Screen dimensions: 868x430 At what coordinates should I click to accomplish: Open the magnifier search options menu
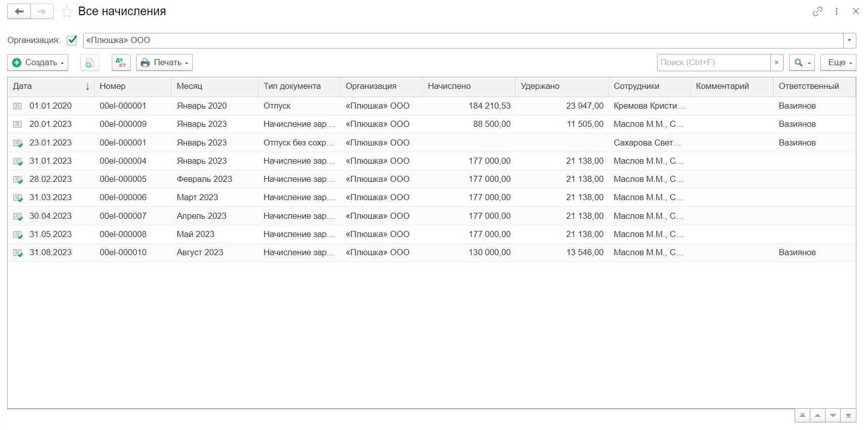tap(802, 63)
